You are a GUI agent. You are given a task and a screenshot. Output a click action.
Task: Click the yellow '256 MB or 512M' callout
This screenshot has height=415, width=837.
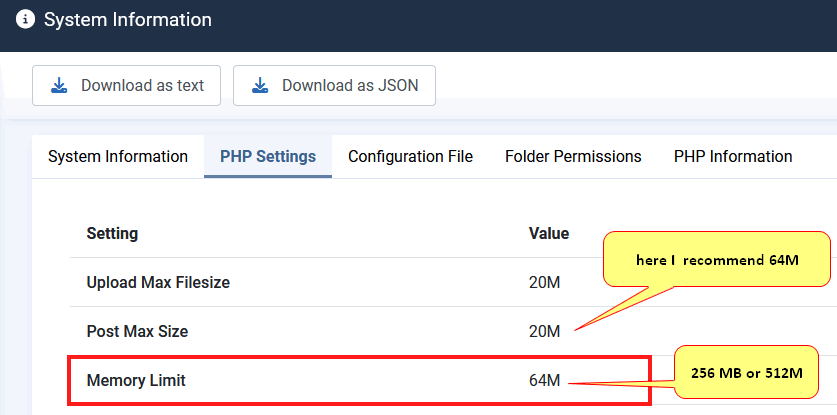pyautogui.click(x=746, y=373)
